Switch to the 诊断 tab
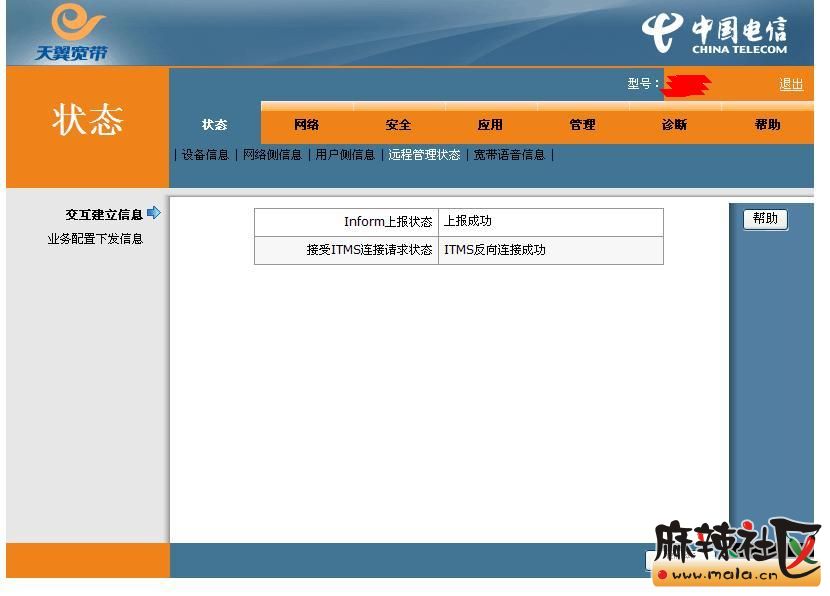The image size is (830, 596). (x=674, y=125)
